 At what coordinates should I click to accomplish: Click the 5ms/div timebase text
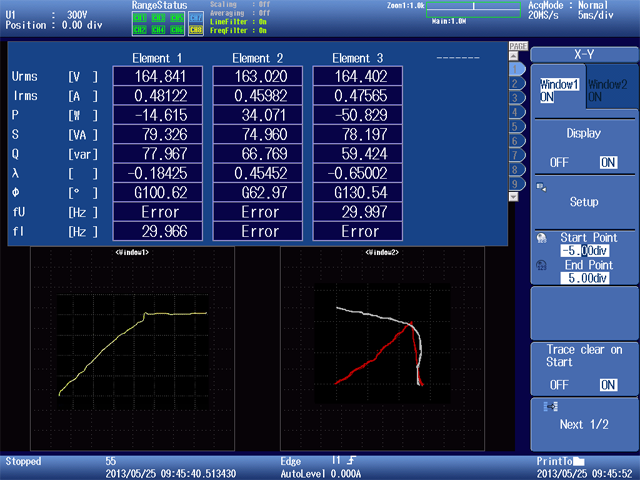coord(596,16)
